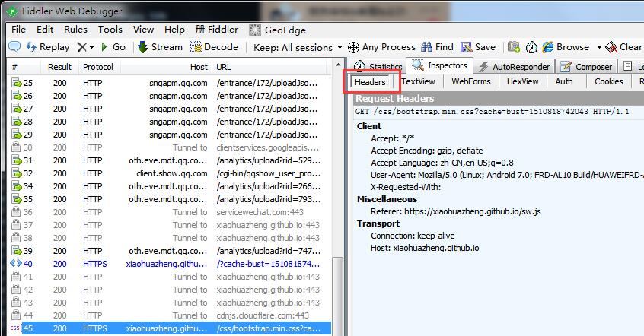Image resolution: width=644 pixels, height=336 pixels.
Task: Toggle Decode option
Action: point(214,47)
